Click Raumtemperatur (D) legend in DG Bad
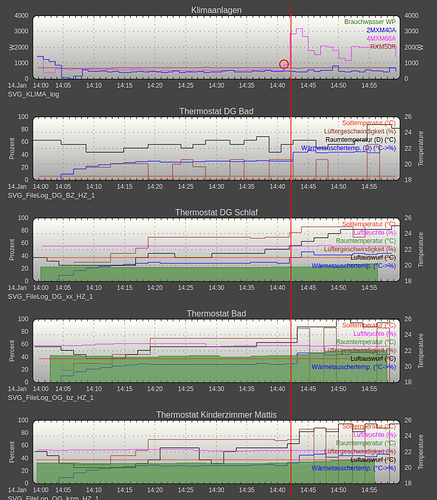Image resolution: width=437 pixels, height=500 pixels. click(361, 140)
